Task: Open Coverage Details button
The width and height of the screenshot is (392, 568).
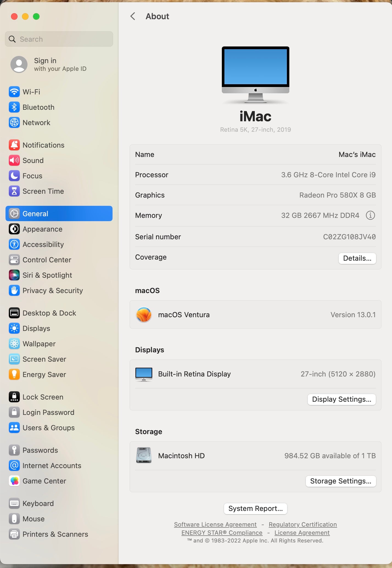Action: click(357, 258)
